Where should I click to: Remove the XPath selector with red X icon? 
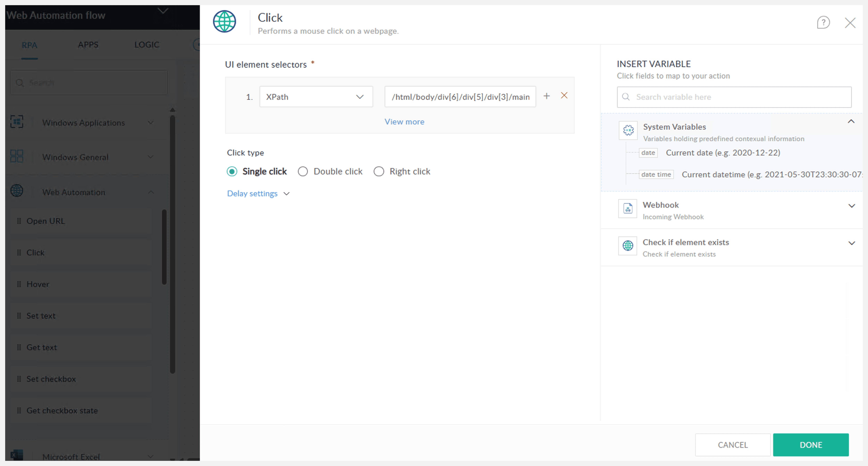564,96
